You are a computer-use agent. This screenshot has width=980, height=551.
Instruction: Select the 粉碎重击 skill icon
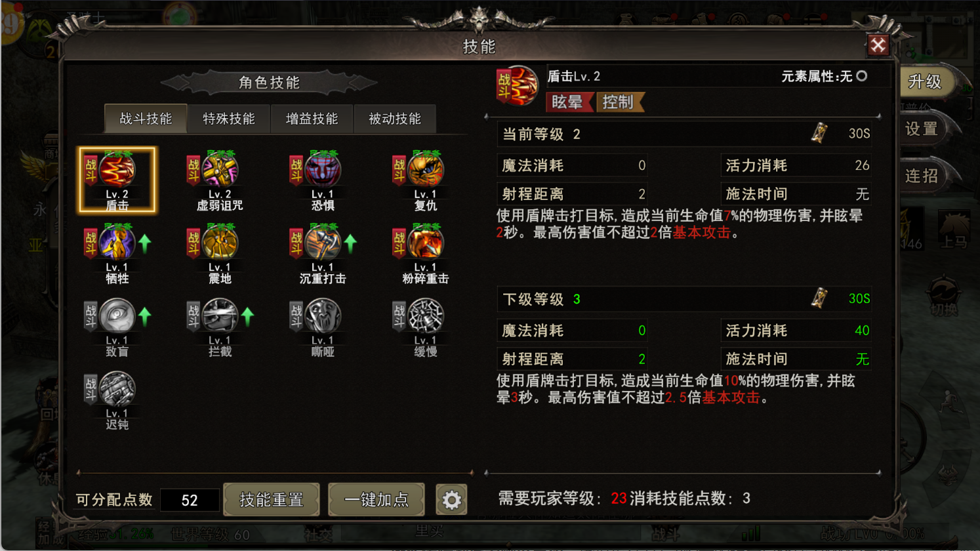tap(426, 243)
